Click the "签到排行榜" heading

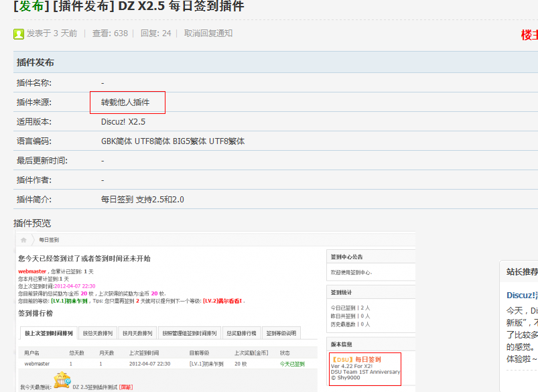pyautogui.click(x=36, y=314)
